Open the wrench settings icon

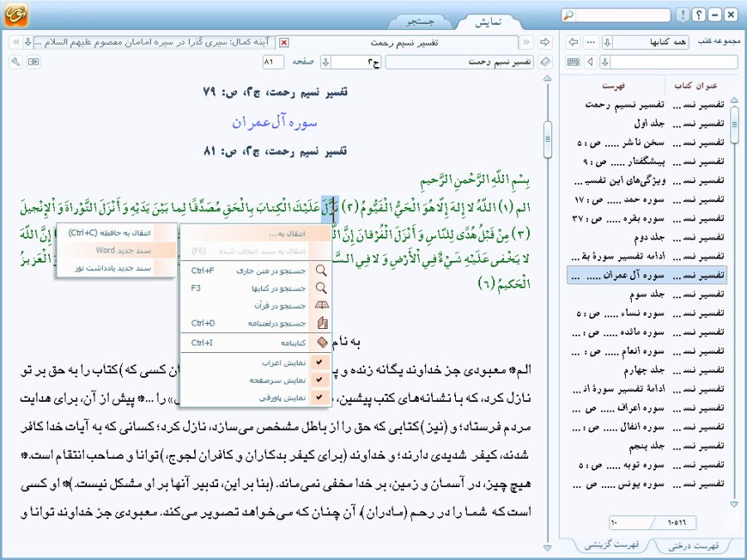click(16, 62)
